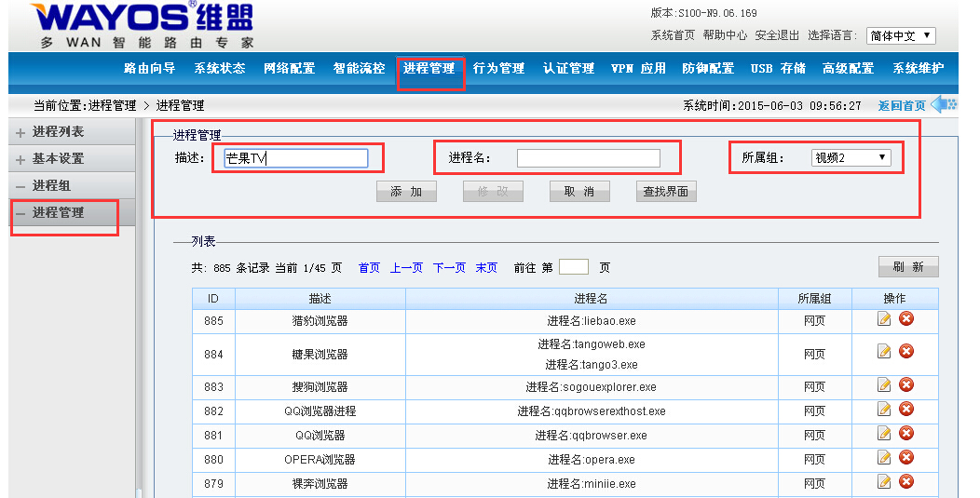This screenshot has height=498, width=980.
Task: Click the 添加 button
Action: click(406, 191)
